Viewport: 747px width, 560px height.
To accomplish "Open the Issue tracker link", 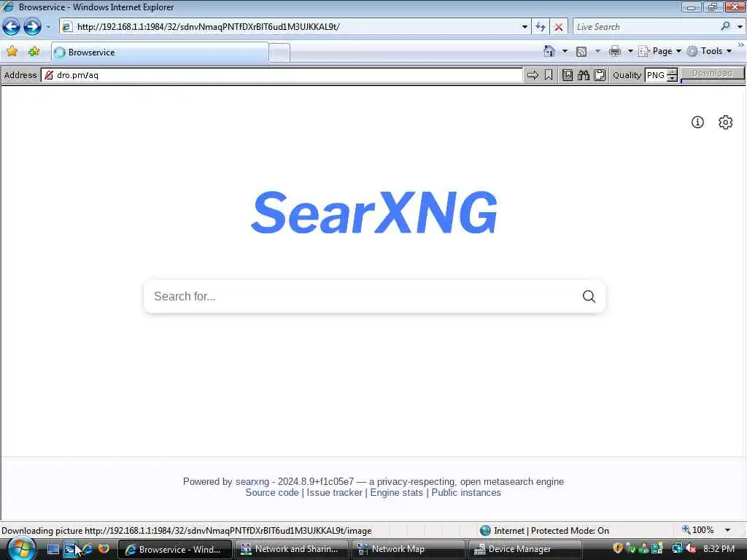I will 334,492.
